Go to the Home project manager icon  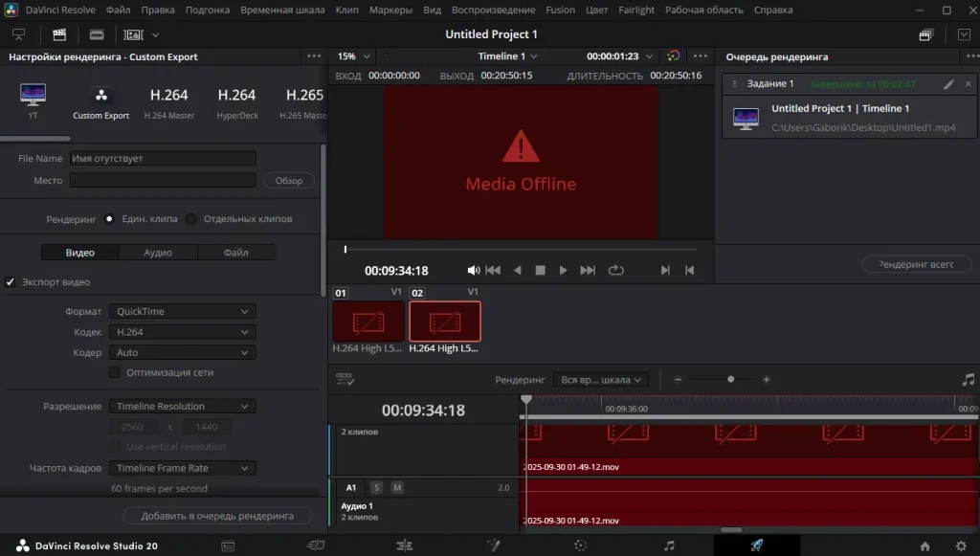pos(924,545)
